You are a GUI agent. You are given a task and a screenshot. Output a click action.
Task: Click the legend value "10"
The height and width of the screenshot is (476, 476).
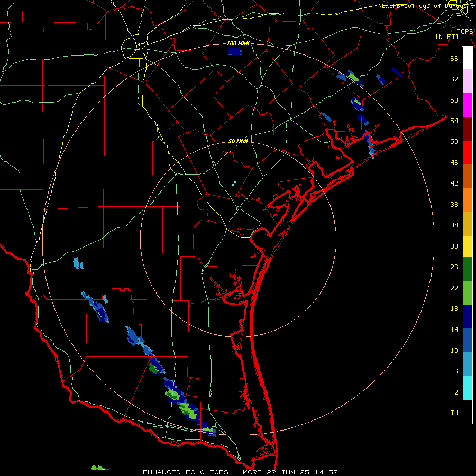(x=454, y=351)
